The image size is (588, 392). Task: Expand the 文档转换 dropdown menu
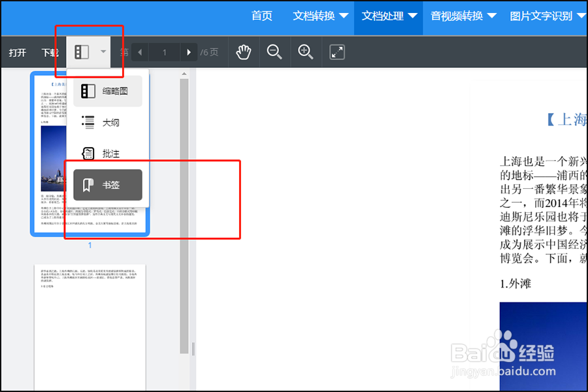321,16
